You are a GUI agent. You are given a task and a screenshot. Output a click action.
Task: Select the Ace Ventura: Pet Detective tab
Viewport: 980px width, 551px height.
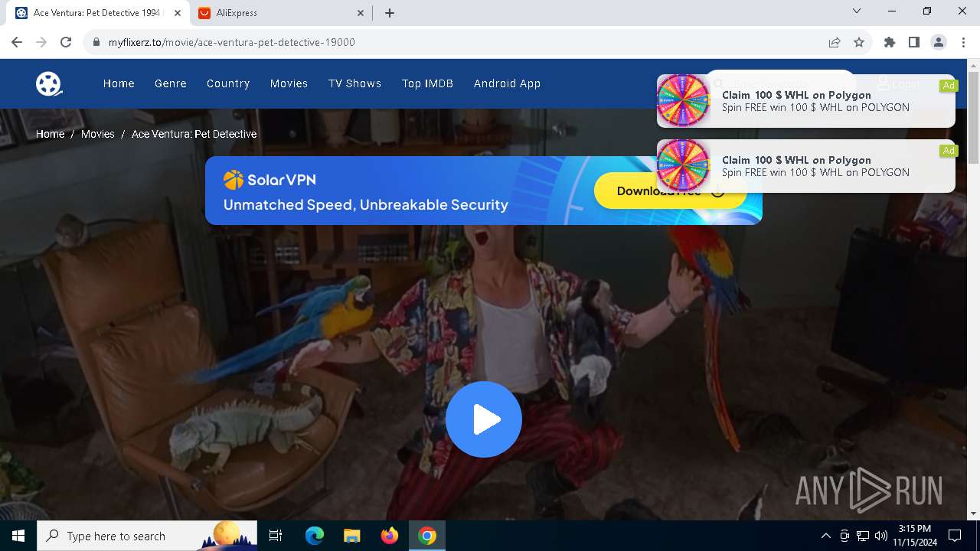pyautogui.click(x=98, y=13)
